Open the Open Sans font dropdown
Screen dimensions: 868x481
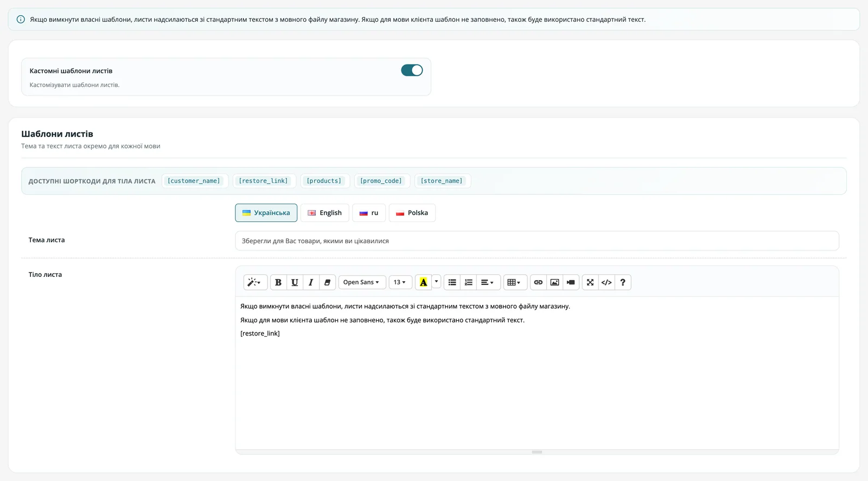362,282
